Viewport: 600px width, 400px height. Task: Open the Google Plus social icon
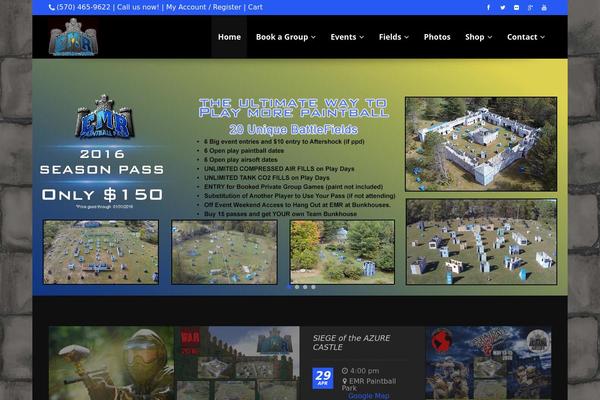(530, 7)
